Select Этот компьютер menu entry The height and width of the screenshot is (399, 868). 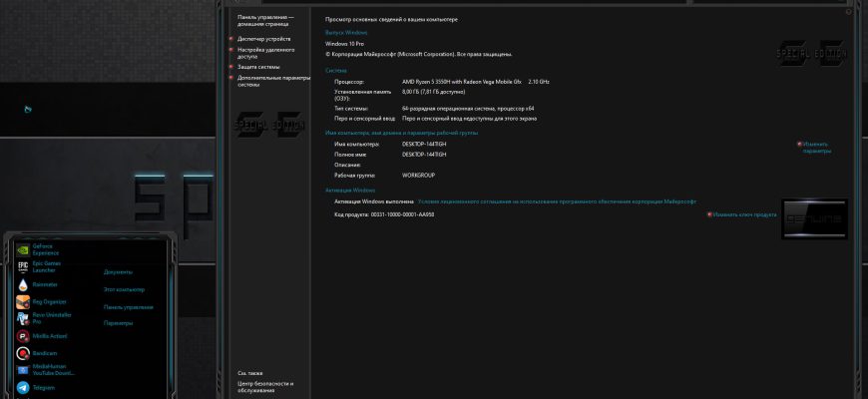(x=124, y=289)
